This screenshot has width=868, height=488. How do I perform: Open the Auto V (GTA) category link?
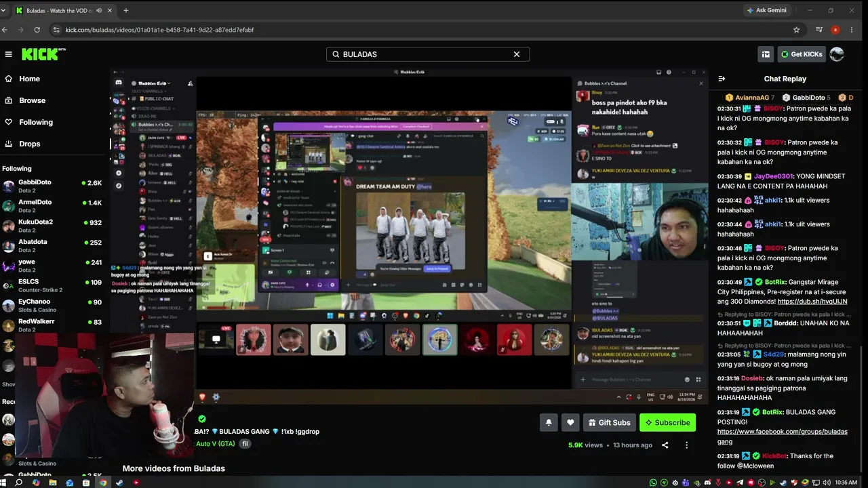coord(215,444)
